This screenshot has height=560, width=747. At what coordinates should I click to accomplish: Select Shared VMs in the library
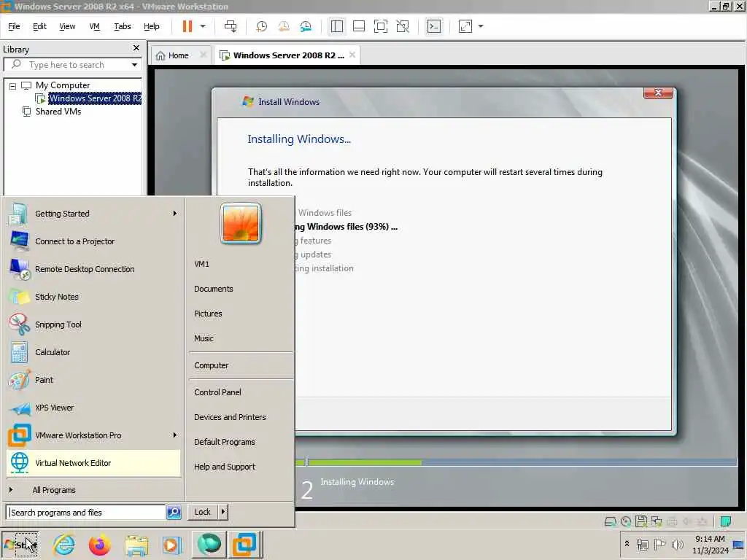(58, 112)
